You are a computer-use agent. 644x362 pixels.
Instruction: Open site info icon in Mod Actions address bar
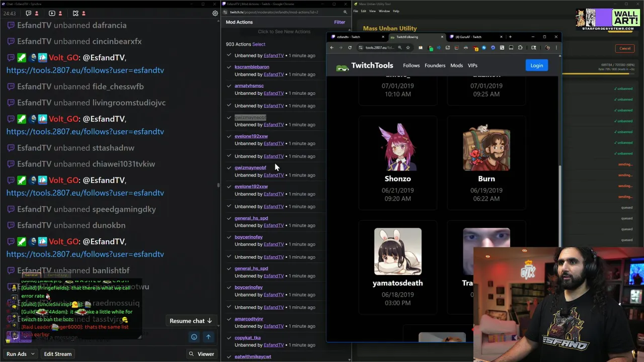(225, 12)
